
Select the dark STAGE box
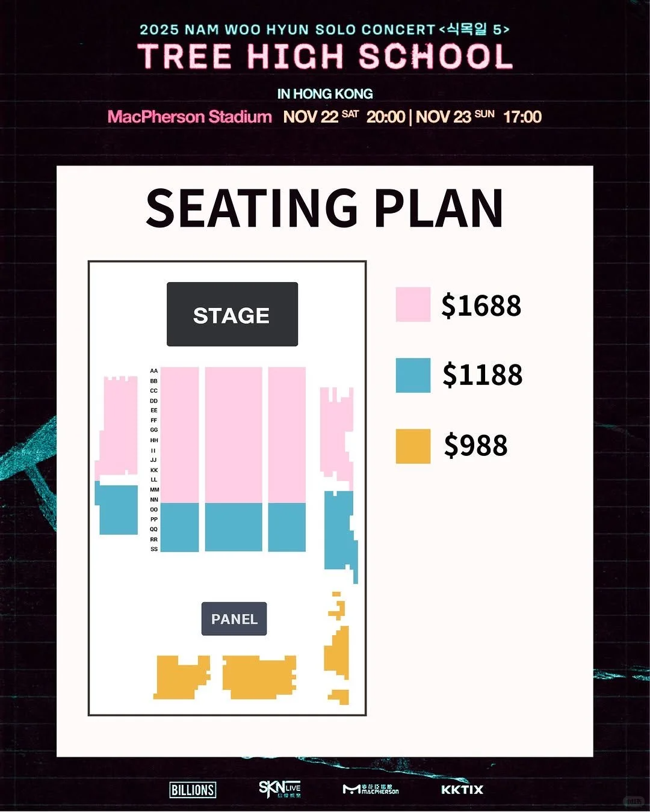coord(232,315)
